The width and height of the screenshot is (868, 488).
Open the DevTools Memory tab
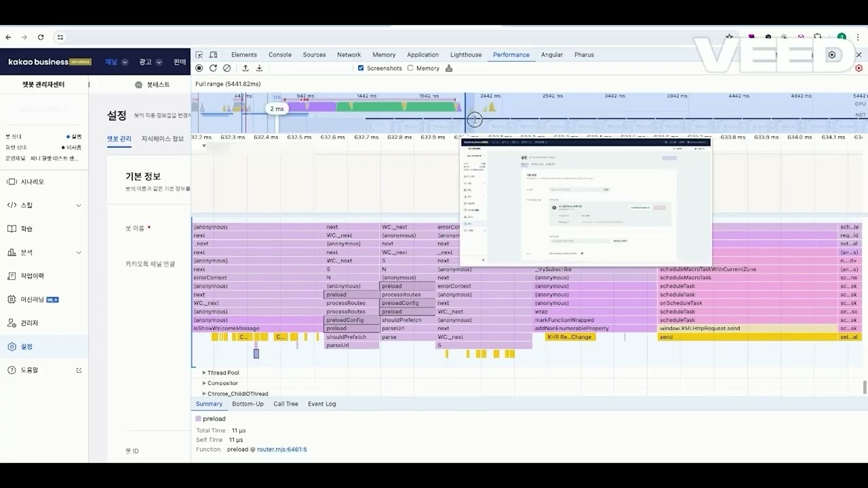click(384, 55)
